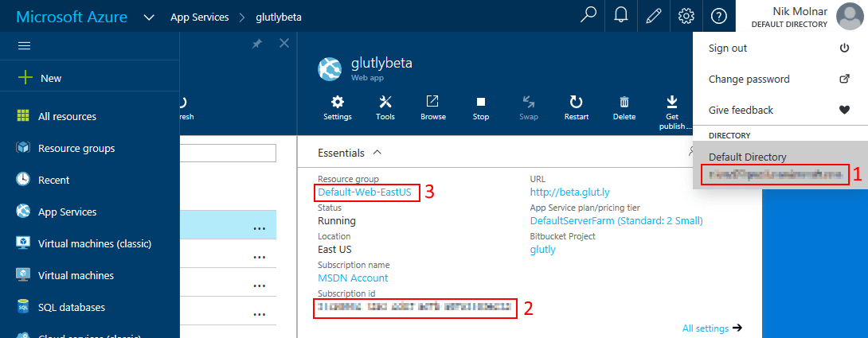This screenshot has height=338, width=868.
Task: Open portal settings gear in top bar
Action: [x=686, y=16]
